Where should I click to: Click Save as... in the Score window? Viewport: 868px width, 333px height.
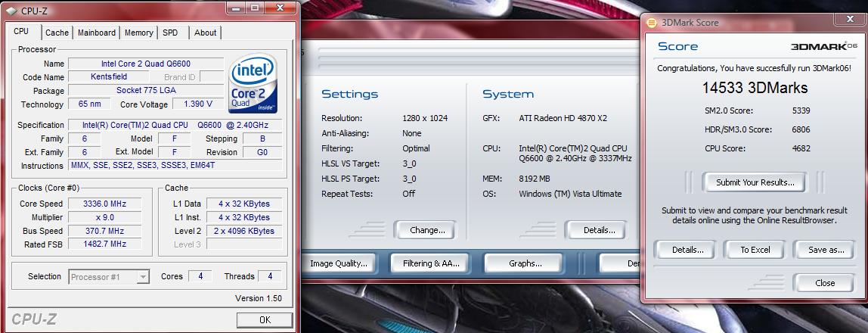click(825, 250)
